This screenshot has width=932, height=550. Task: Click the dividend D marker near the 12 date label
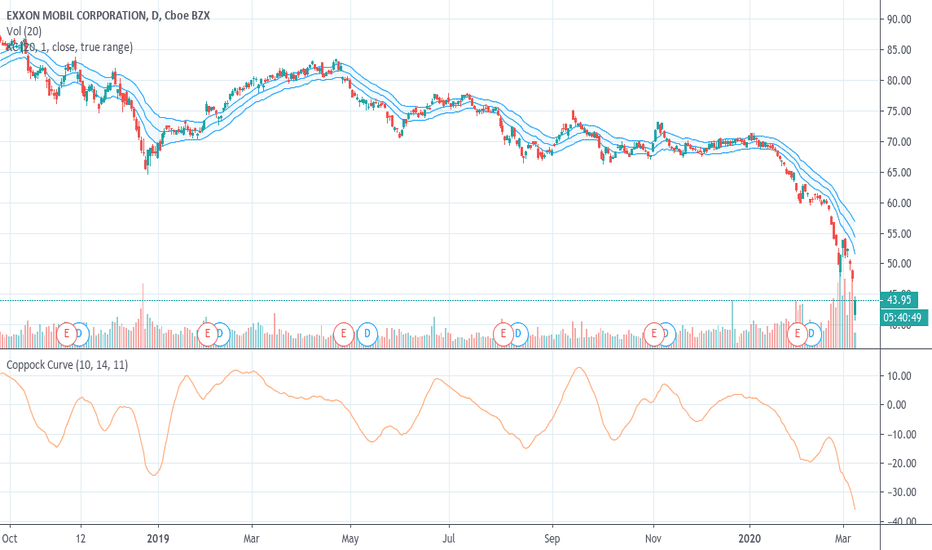[x=80, y=334]
